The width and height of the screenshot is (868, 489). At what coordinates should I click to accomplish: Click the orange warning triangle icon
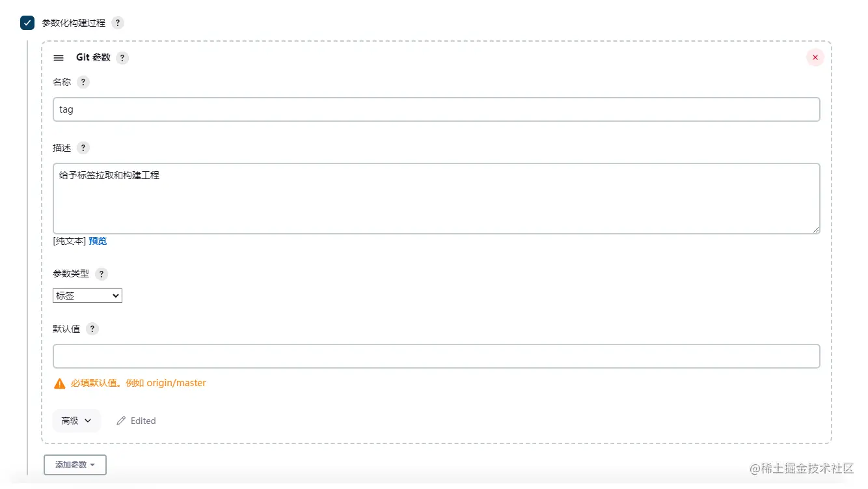click(x=60, y=384)
